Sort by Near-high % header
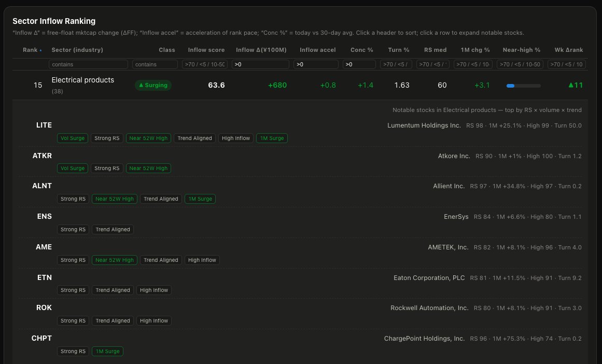This screenshot has width=602, height=364. click(522, 50)
